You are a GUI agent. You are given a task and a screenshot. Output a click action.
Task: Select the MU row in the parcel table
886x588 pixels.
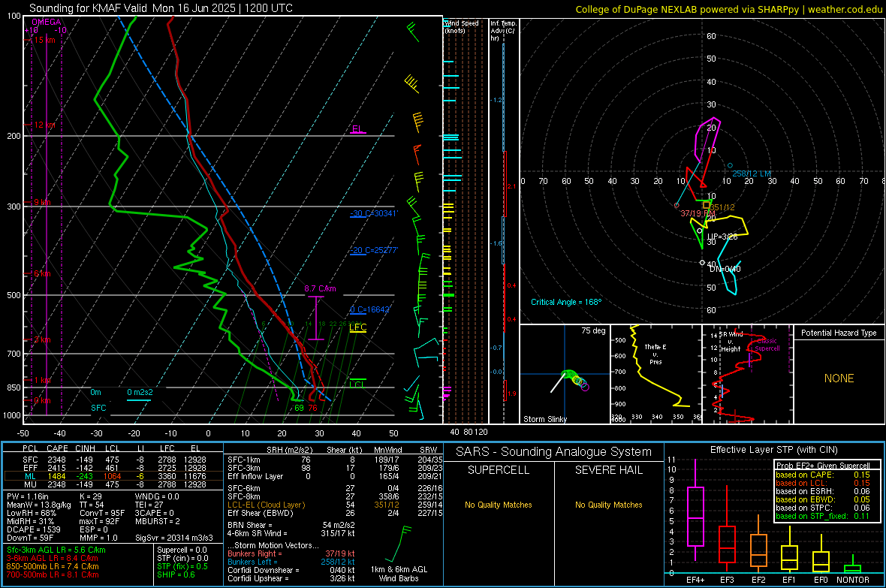(114, 484)
